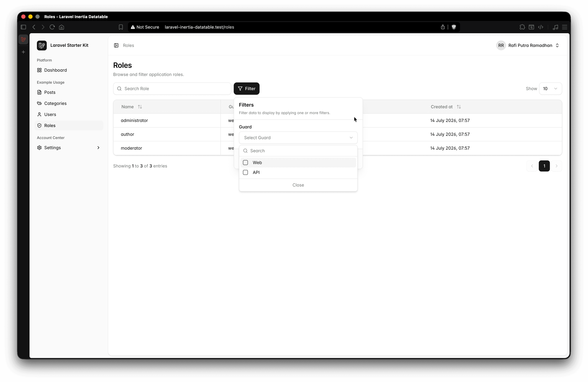
Task: Collapse the app sidebar with the panel toggle icon
Action: 116,45
